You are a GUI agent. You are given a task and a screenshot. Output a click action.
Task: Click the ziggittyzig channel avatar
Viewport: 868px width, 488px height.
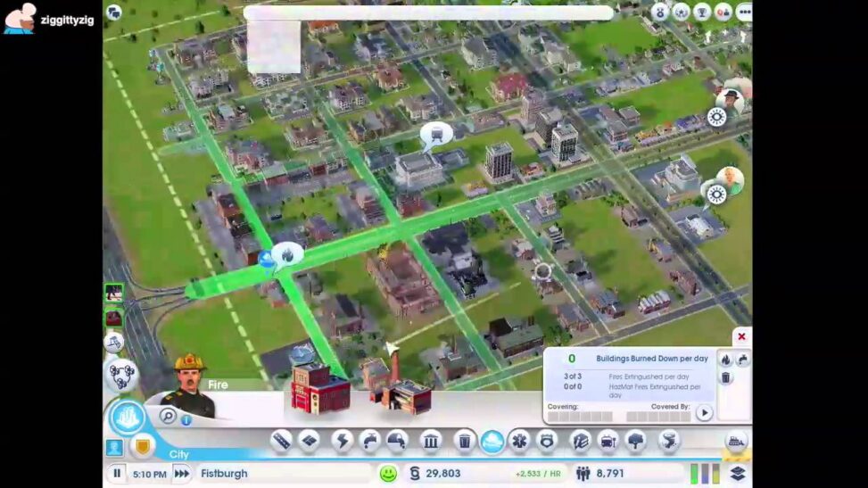(x=21, y=18)
